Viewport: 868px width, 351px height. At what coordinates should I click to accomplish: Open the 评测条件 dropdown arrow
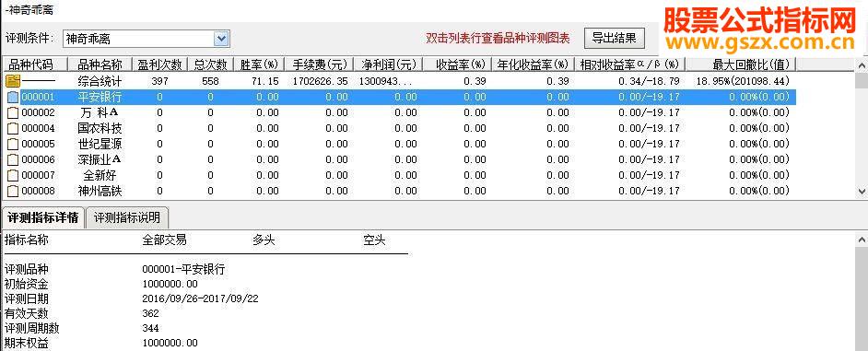(221, 39)
